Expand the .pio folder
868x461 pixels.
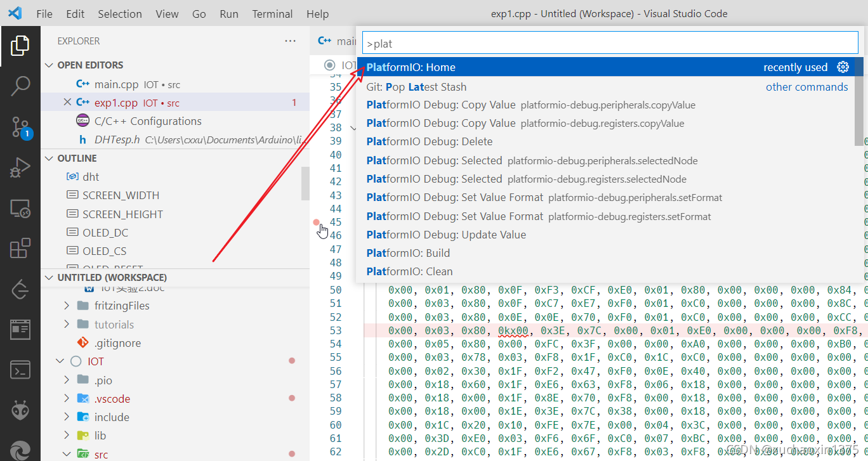coord(67,380)
